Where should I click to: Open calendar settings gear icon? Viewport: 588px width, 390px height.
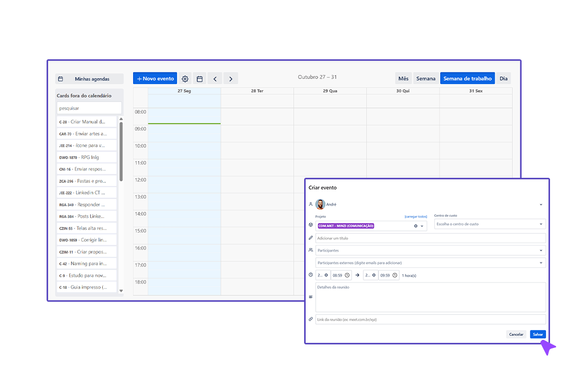[x=185, y=79]
